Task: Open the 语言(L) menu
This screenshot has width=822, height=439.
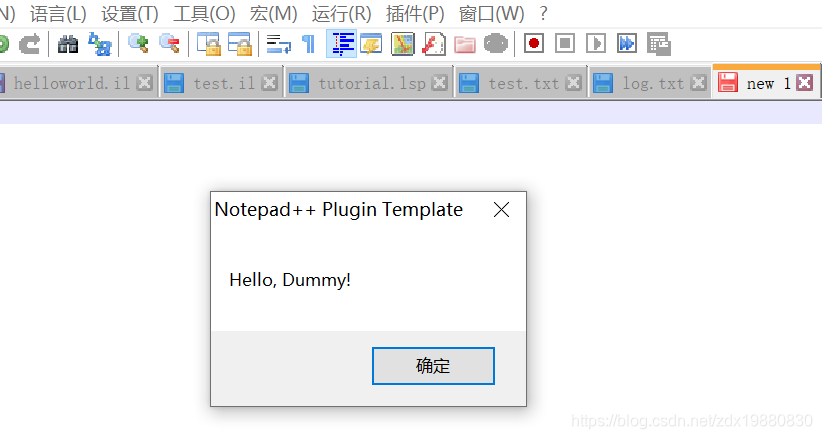Action: point(58,14)
